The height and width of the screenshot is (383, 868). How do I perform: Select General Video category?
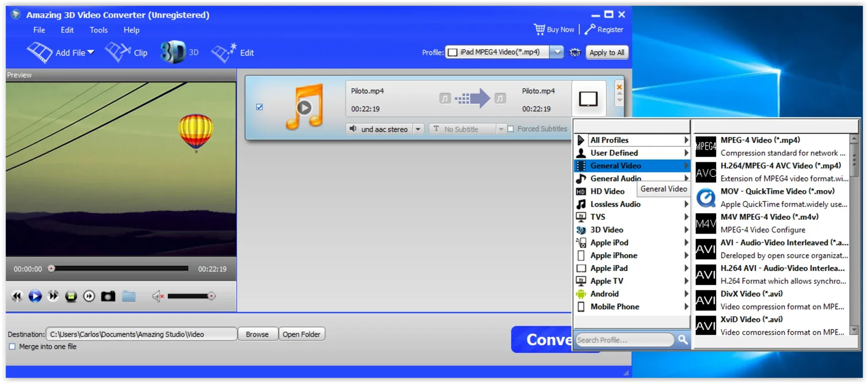click(632, 166)
